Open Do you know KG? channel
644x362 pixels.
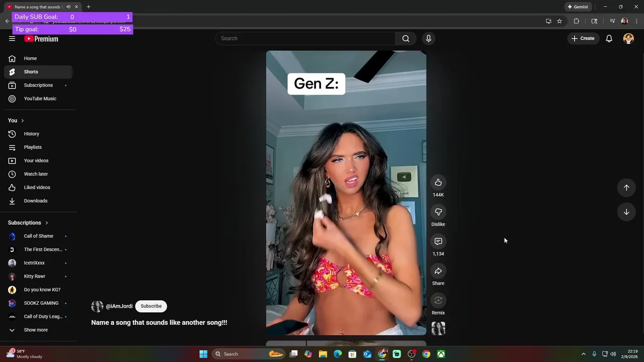(38, 290)
